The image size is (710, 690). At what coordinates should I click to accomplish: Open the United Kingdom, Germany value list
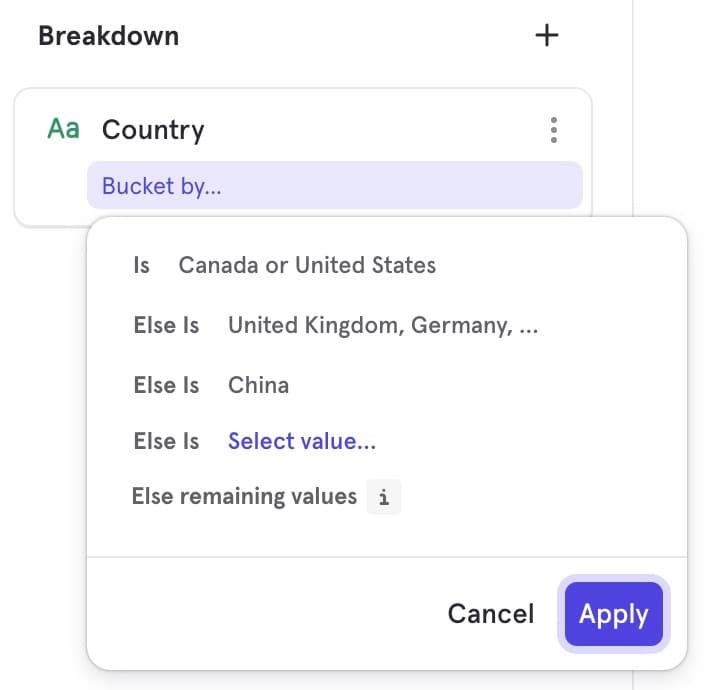pos(383,325)
